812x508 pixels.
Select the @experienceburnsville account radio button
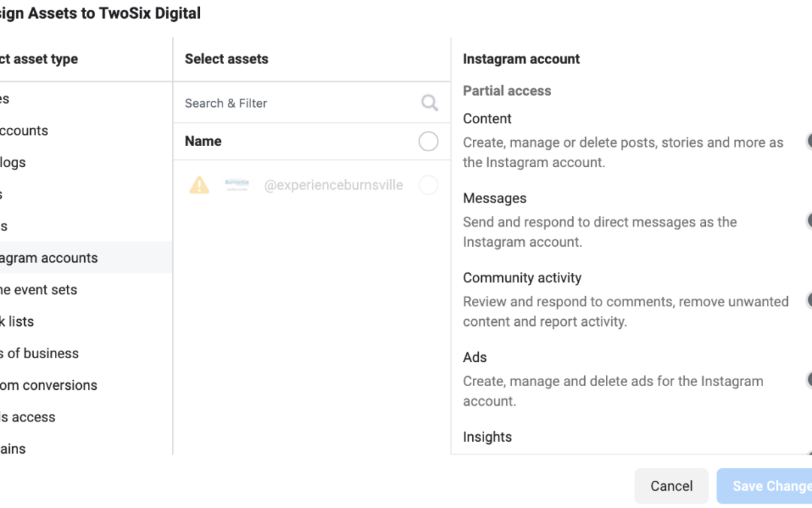(428, 185)
